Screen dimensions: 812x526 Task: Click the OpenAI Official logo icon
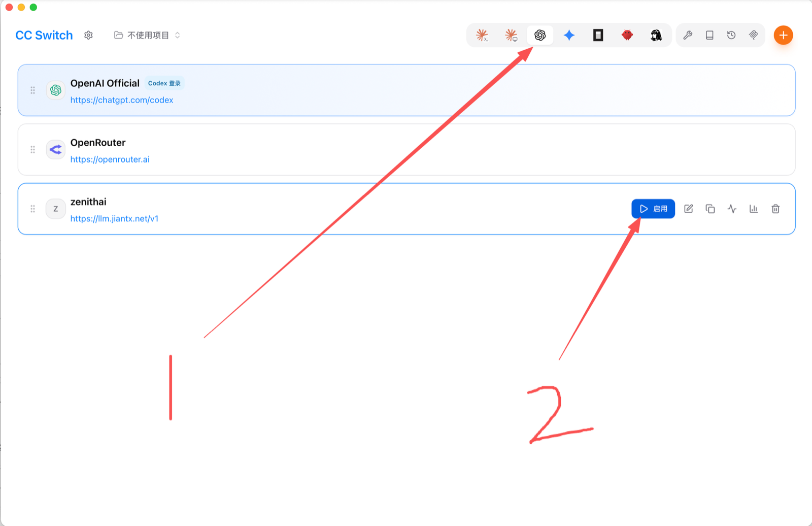56,90
